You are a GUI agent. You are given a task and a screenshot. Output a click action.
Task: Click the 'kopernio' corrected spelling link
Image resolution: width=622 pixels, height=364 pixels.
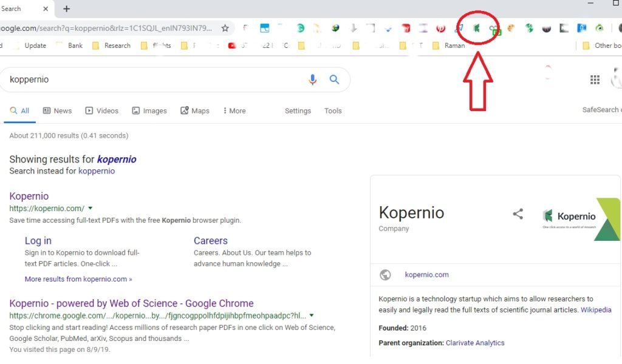pyautogui.click(x=117, y=159)
